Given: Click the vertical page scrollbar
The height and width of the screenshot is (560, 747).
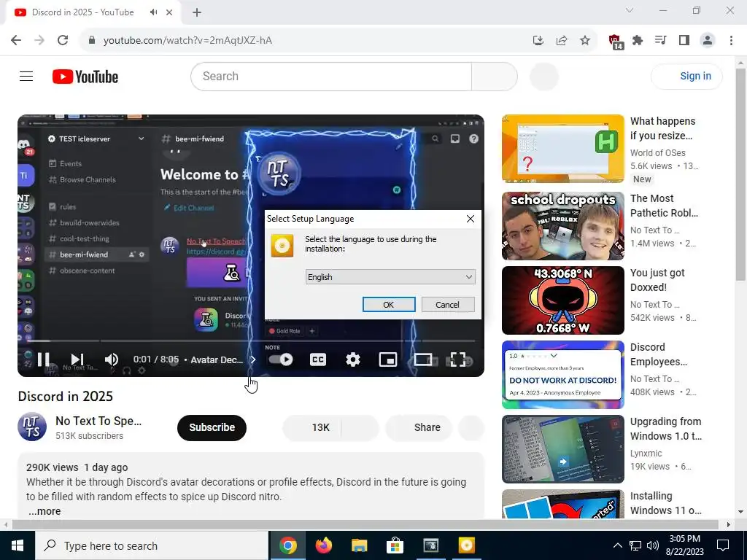Looking at the screenshot, I should point(740,174).
